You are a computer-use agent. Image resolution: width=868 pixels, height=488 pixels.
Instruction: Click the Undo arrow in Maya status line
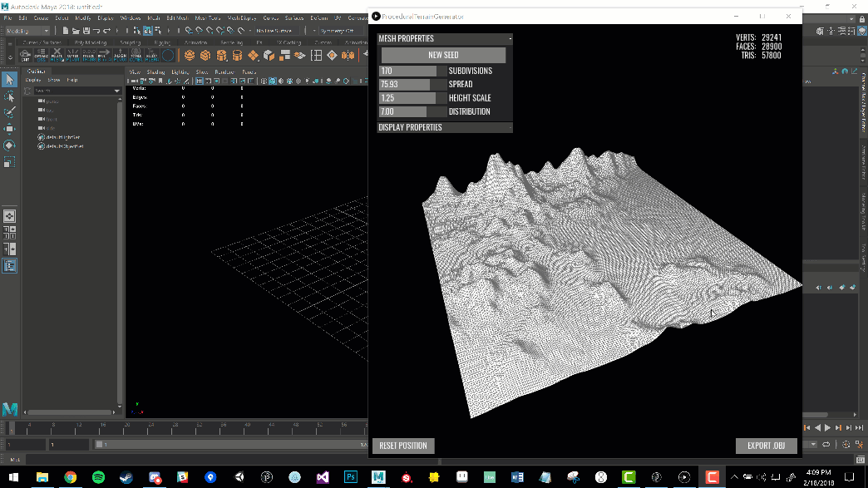[x=96, y=31]
